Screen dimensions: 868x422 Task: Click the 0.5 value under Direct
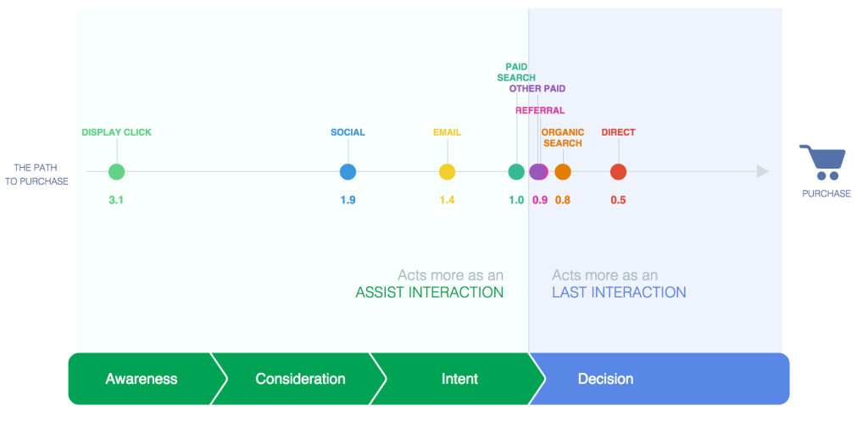(x=618, y=200)
